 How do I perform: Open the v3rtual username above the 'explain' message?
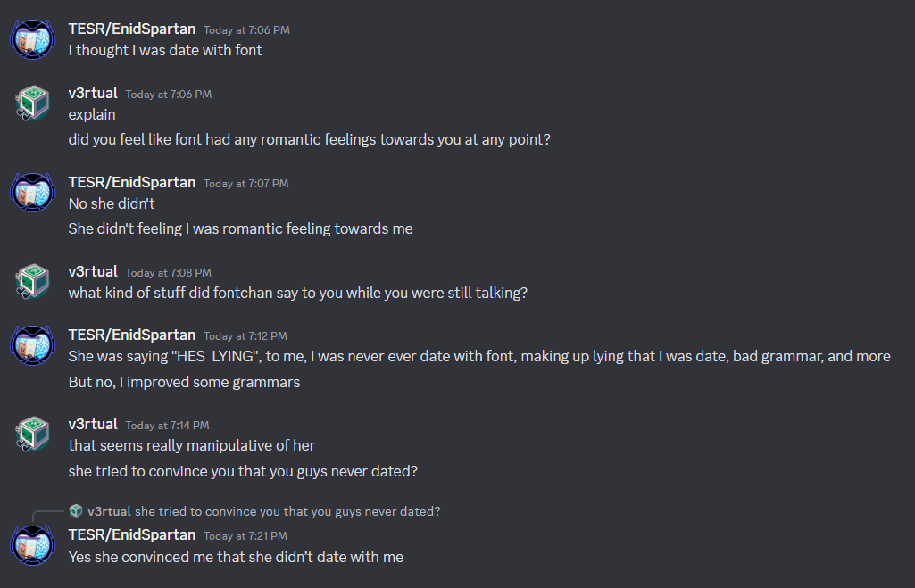93,94
